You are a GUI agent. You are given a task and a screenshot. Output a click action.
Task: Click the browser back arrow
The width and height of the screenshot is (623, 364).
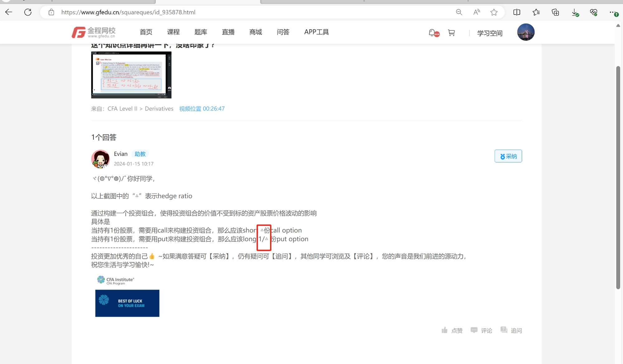click(9, 12)
